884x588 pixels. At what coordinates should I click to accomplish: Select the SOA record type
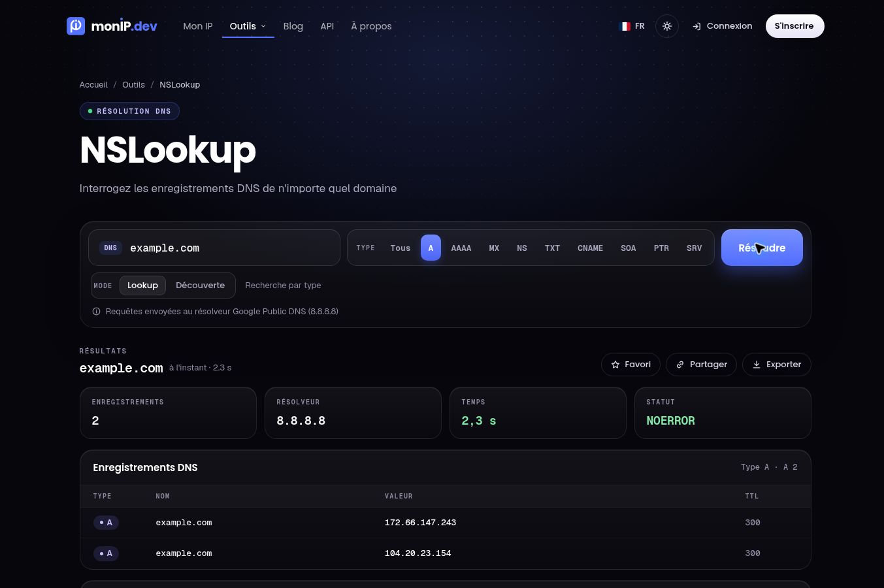pos(628,248)
